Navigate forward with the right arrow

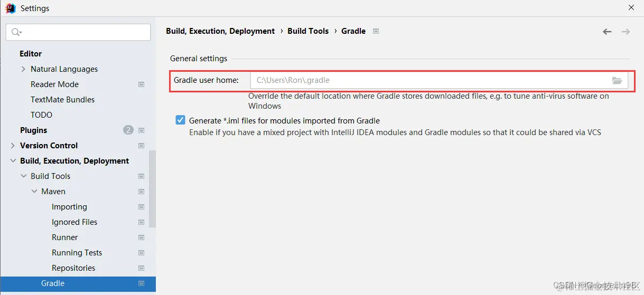coord(626,32)
